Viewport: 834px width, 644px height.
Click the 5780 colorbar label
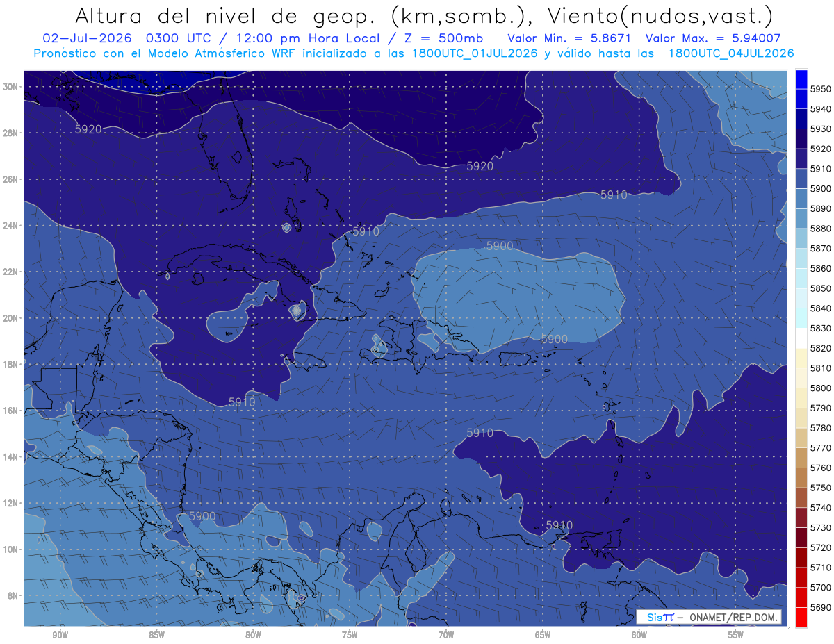pos(821,428)
